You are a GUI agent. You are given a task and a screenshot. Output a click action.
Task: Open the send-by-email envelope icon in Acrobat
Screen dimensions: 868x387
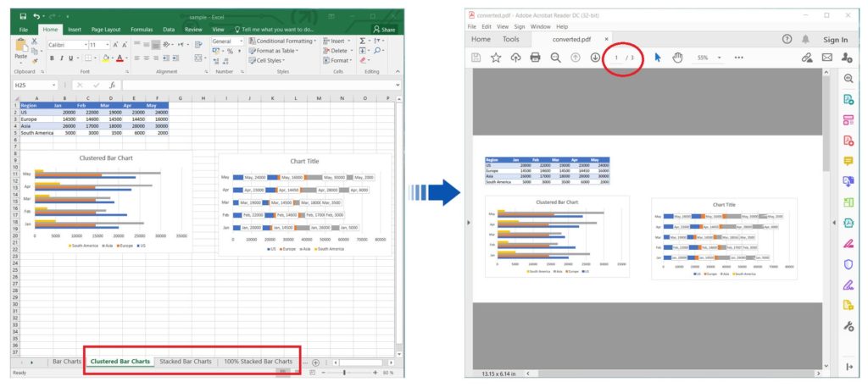pos(827,58)
